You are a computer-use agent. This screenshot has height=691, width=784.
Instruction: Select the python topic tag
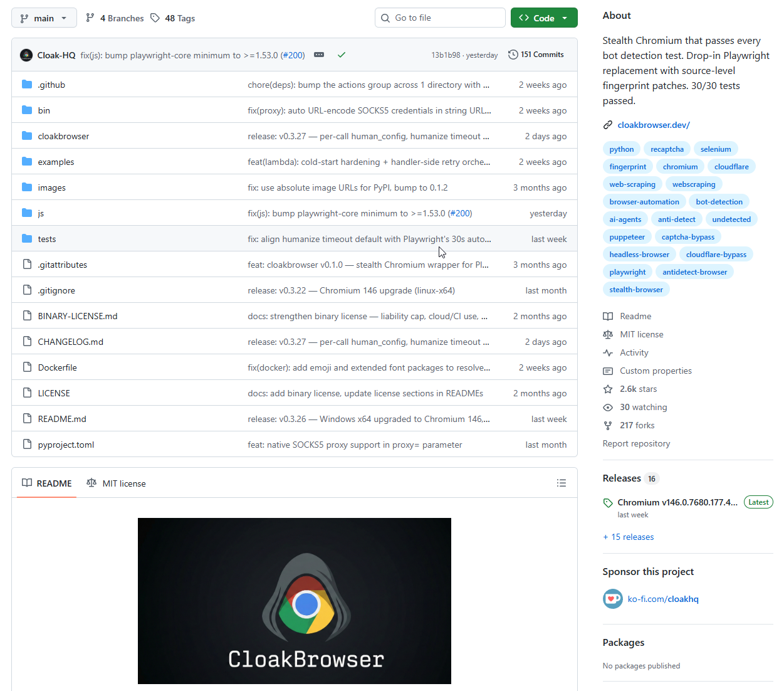click(622, 149)
